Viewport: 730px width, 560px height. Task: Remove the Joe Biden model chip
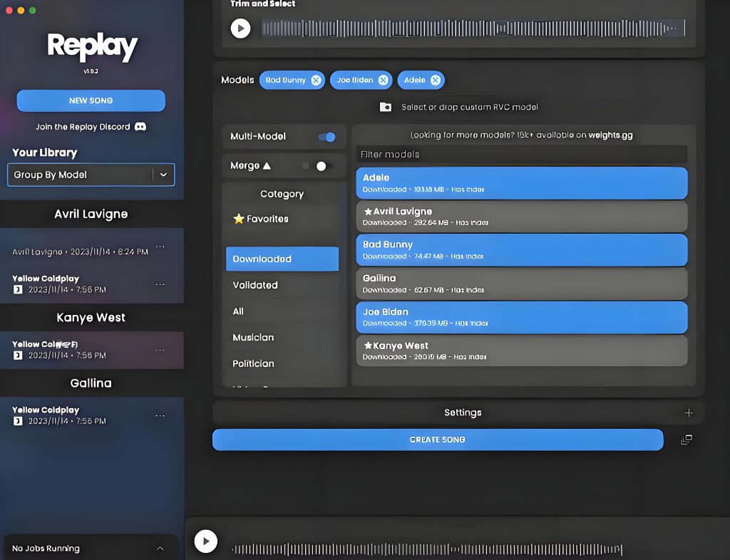click(x=383, y=81)
